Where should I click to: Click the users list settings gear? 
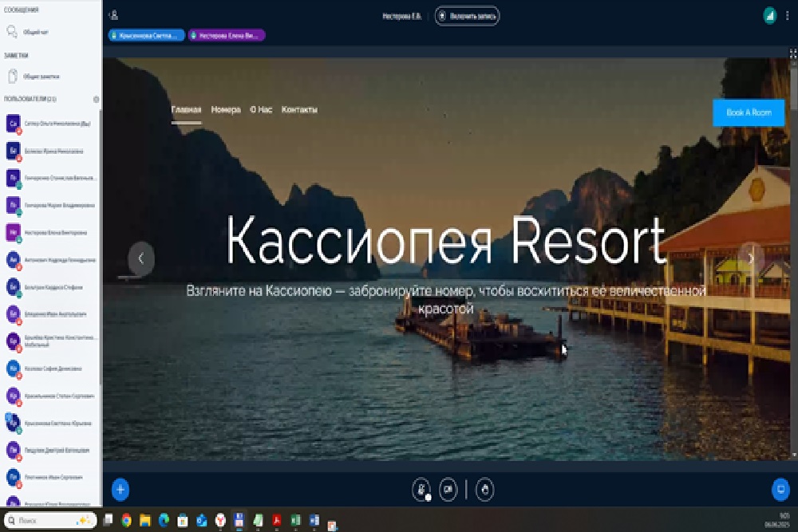click(96, 100)
